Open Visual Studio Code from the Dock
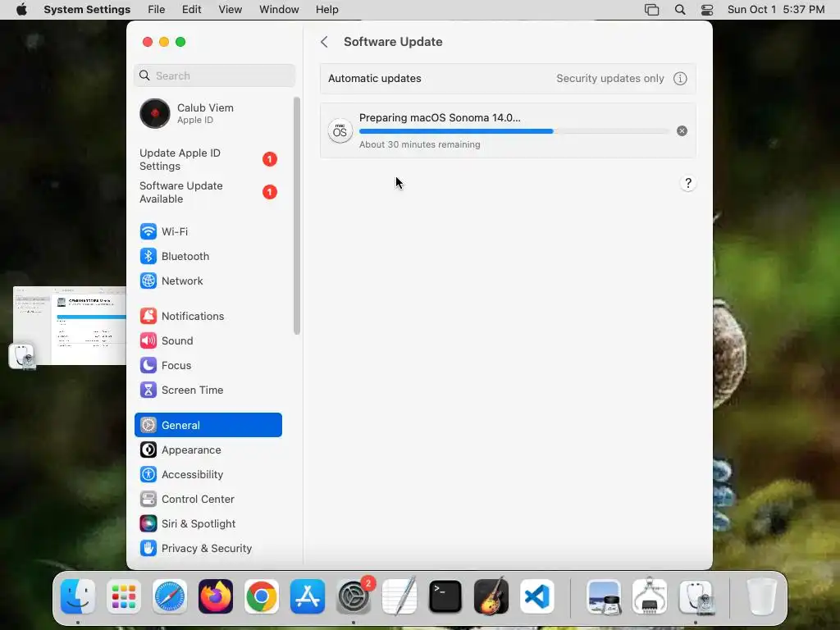Screen dimensions: 840x630 click(536, 596)
